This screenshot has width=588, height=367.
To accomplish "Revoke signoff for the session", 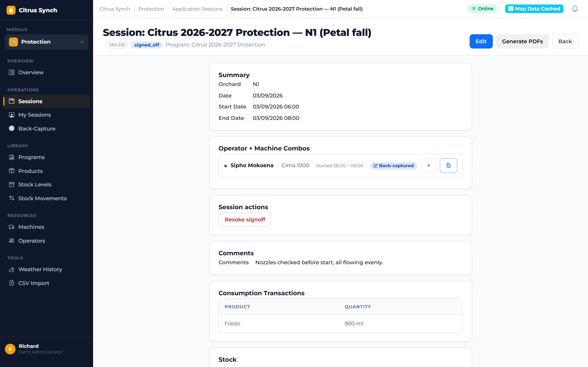I will [x=245, y=220].
